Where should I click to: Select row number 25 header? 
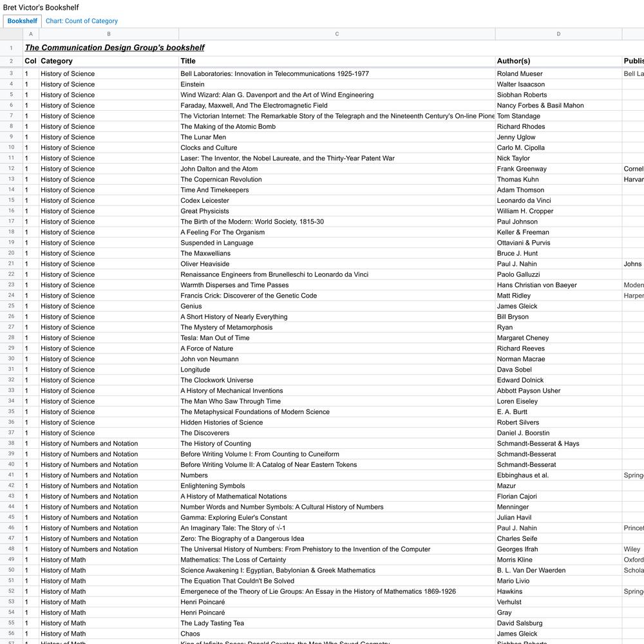[x=12, y=306]
